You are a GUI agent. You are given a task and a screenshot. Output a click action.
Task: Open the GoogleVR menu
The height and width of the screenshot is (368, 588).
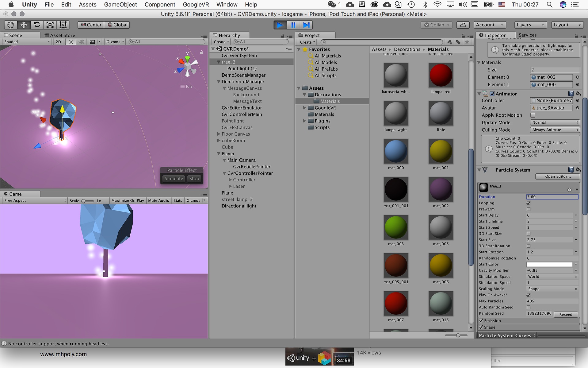(x=196, y=5)
